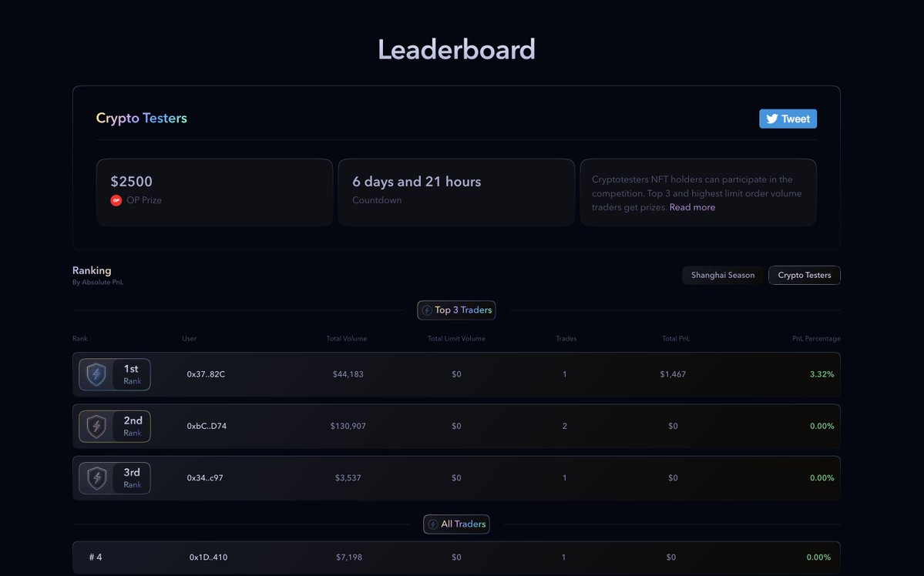Screen dimensions: 924x576
Task: Click the Twitter bird icon
Action: pyautogui.click(x=772, y=119)
